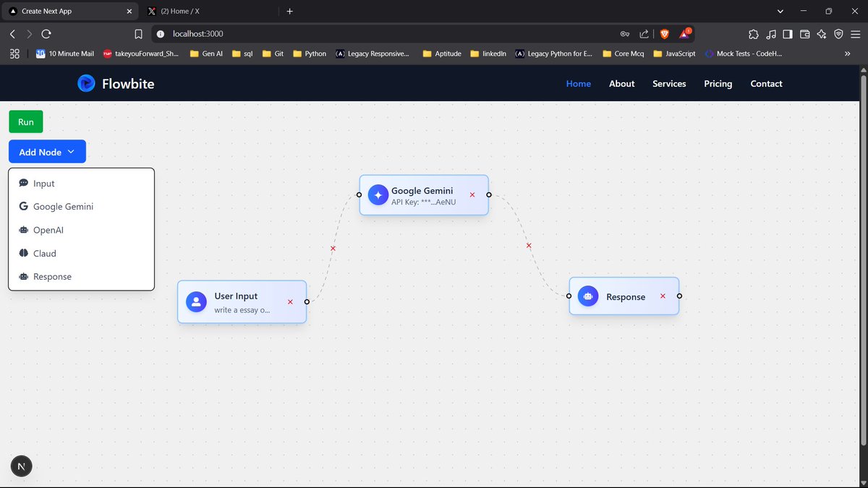Open the Brave VPN shield icon
Screen dimensions: 868x488
tap(839, 34)
